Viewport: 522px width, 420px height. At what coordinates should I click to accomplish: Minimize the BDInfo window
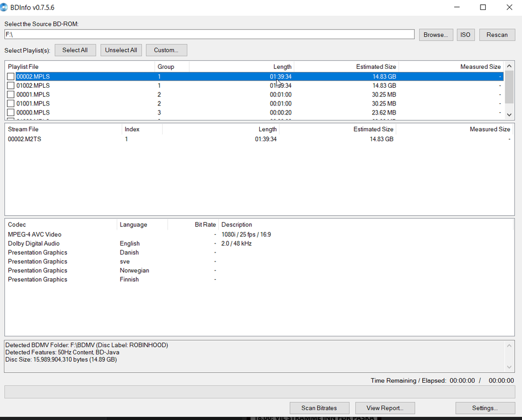457,7
